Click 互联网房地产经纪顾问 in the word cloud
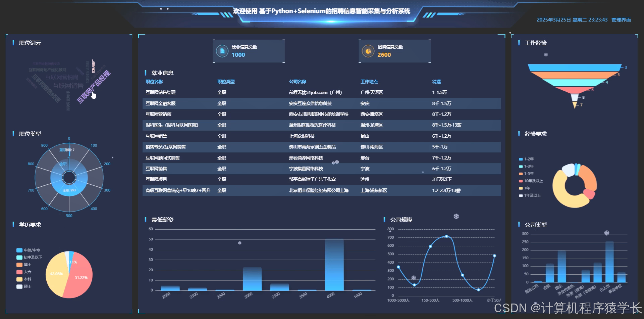644x319 pixels. coord(47,70)
